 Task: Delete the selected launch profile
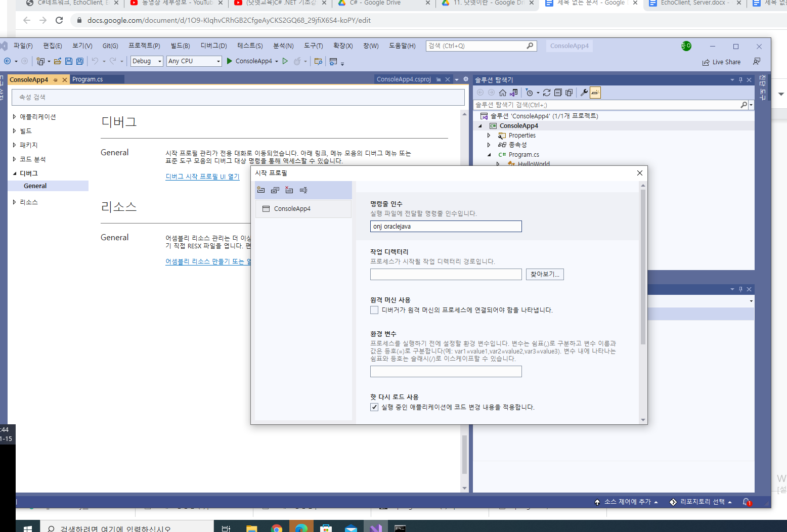tap(289, 190)
